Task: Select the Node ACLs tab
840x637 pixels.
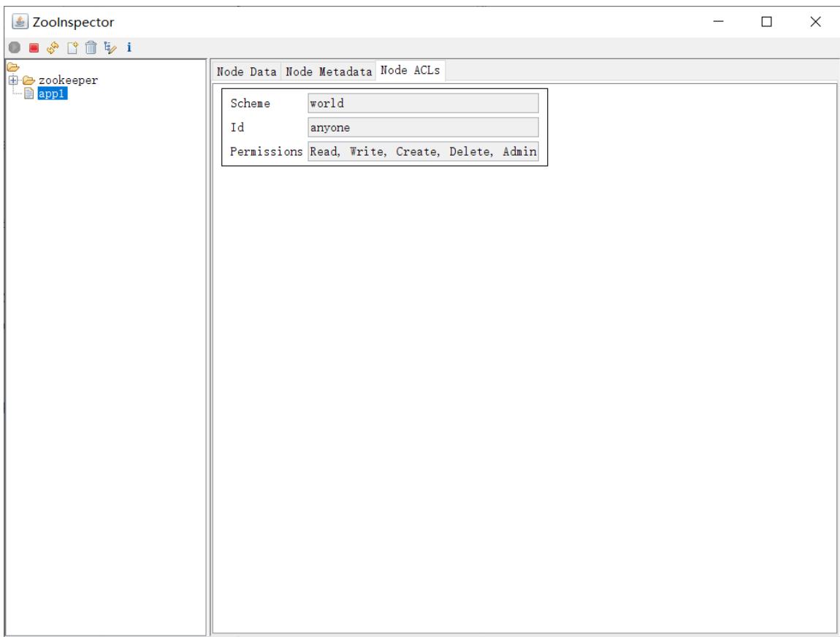Action: coord(410,70)
